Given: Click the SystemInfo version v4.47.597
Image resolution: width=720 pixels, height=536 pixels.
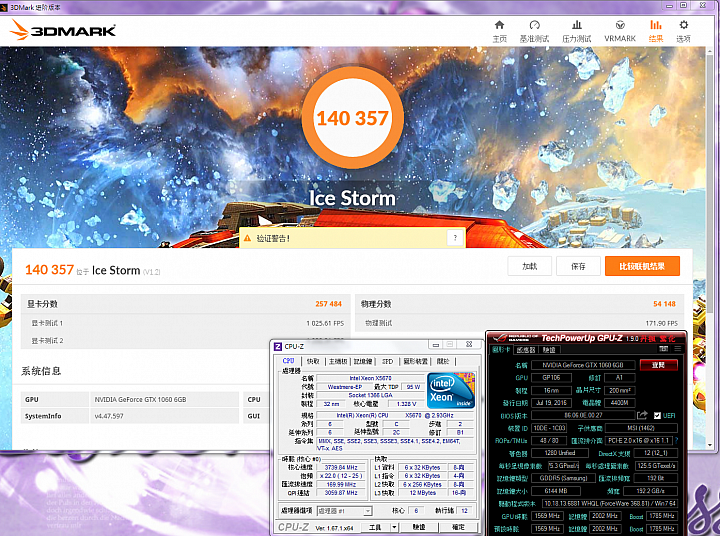Looking at the screenshot, I should pyautogui.click(x=109, y=416).
